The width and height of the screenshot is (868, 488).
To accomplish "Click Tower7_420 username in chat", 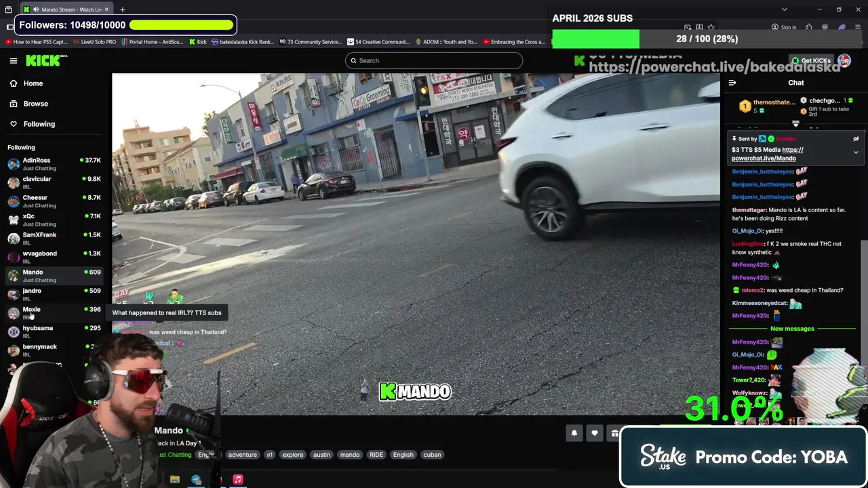I will tap(749, 380).
